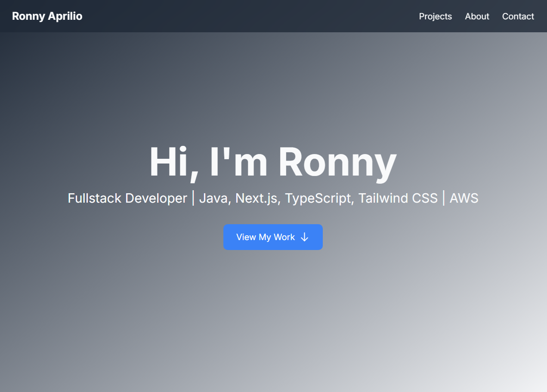Open the Contact page from the navbar

point(518,16)
